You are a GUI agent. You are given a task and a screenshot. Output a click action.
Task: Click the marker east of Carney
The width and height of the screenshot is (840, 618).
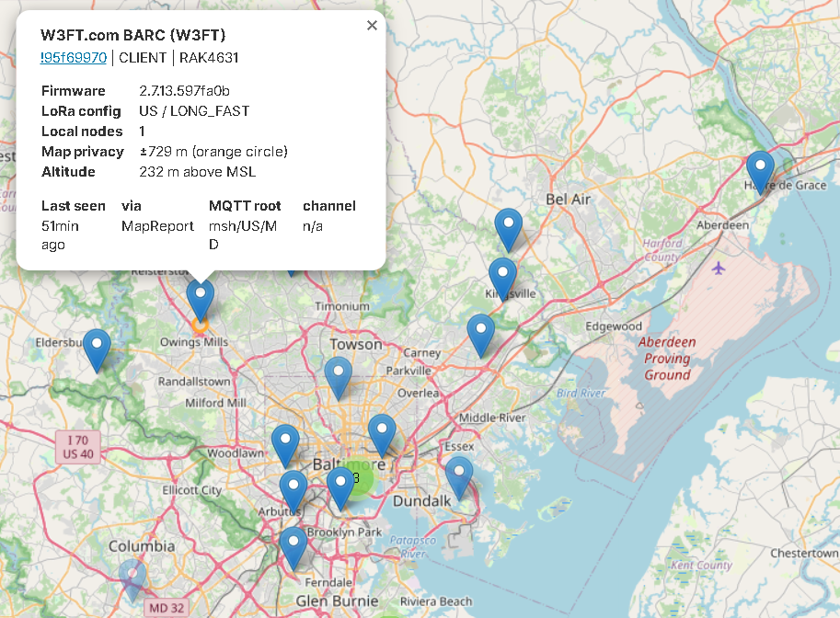pos(480,333)
